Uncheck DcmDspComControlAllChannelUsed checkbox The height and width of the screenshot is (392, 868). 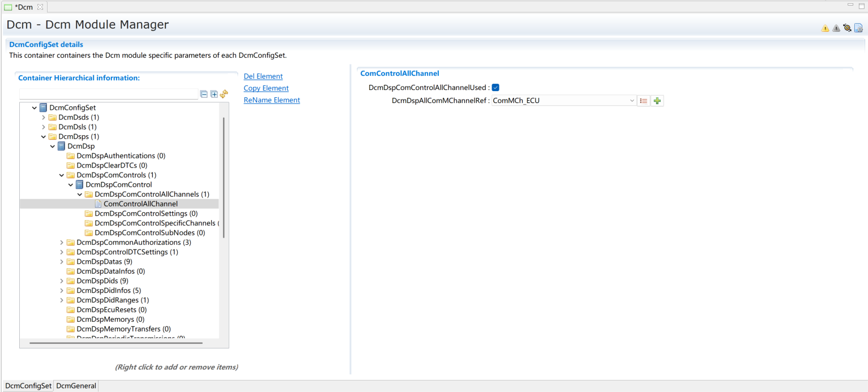pyautogui.click(x=495, y=88)
